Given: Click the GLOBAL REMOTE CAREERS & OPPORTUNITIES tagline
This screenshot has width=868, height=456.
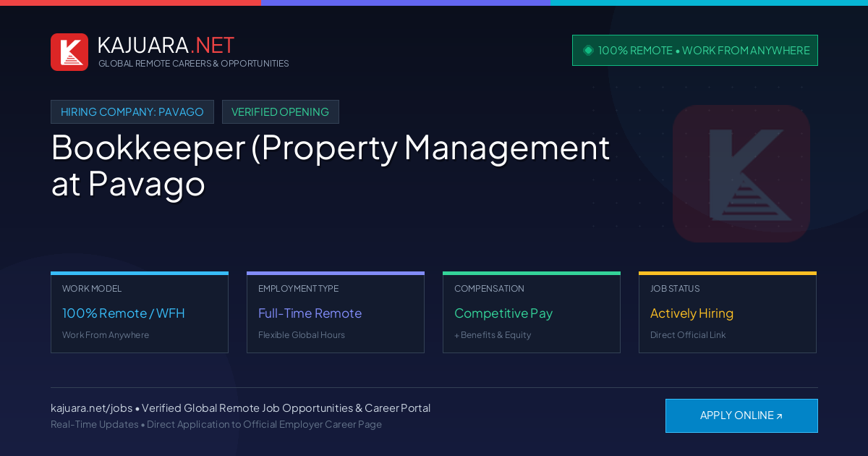Looking at the screenshot, I should coord(194,64).
